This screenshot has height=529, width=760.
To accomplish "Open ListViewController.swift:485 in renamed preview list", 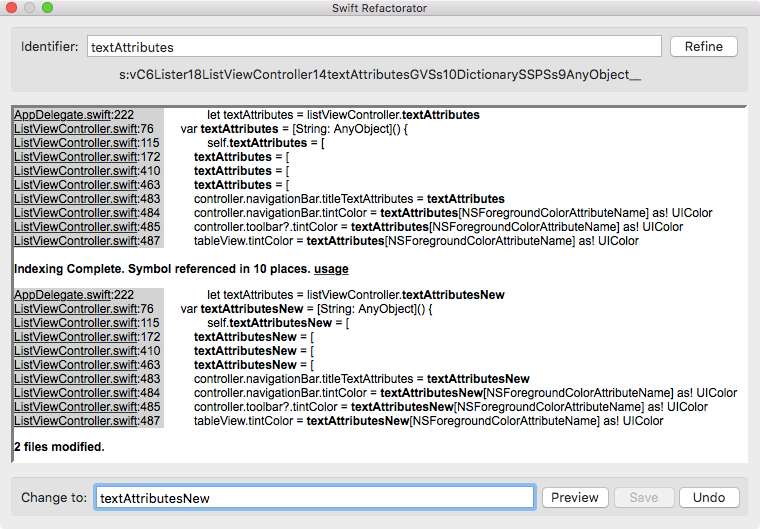I will pyautogui.click(x=87, y=407).
